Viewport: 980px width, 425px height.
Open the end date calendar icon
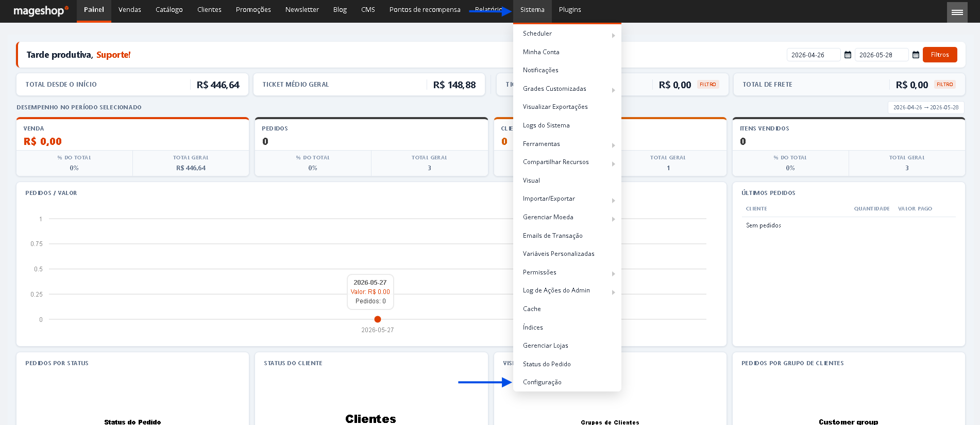[x=916, y=55]
